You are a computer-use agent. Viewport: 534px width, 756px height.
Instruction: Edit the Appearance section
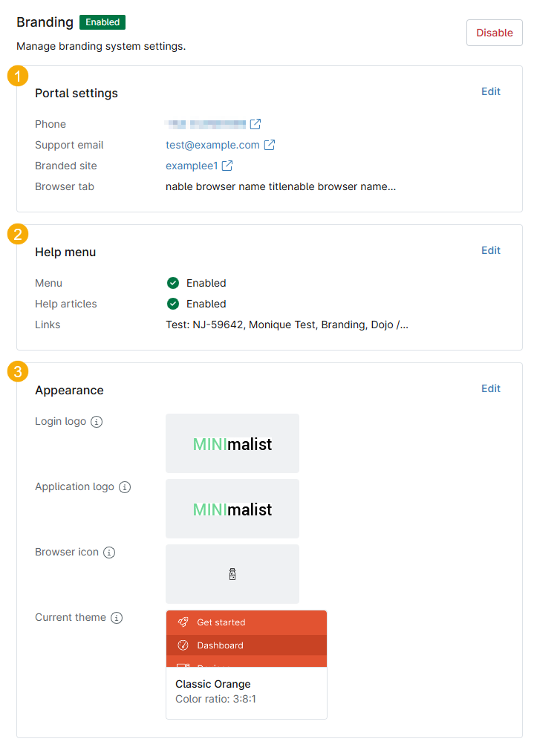coord(491,388)
